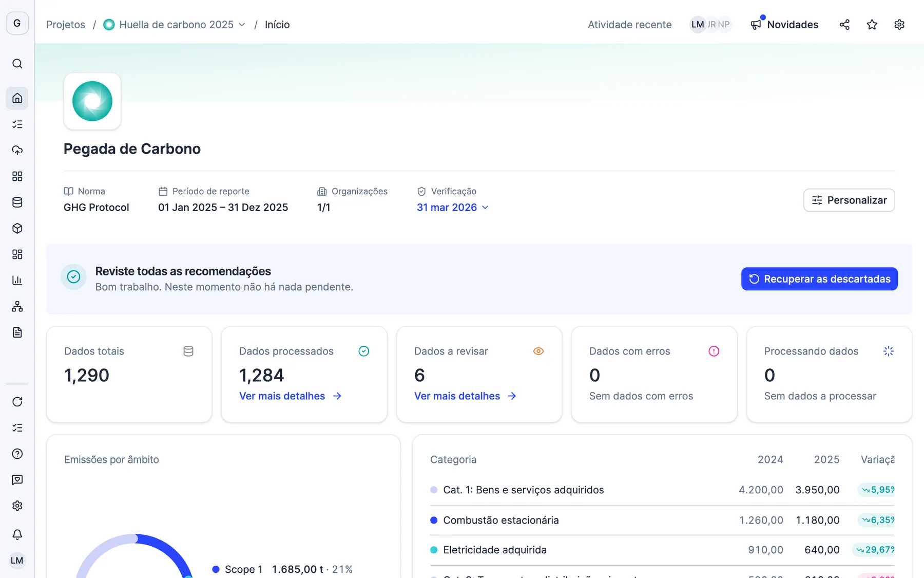Click the project logo thumbnail above title

[x=92, y=101]
